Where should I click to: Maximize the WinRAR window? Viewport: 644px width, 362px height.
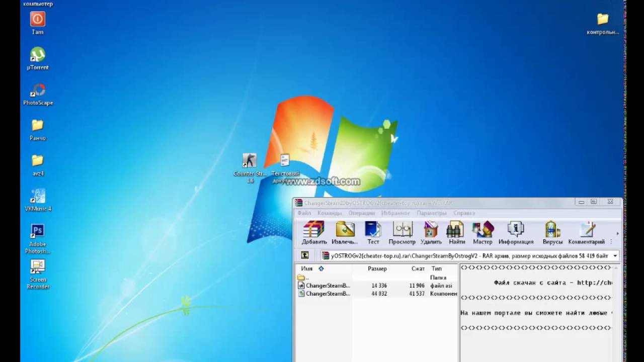coord(594,202)
